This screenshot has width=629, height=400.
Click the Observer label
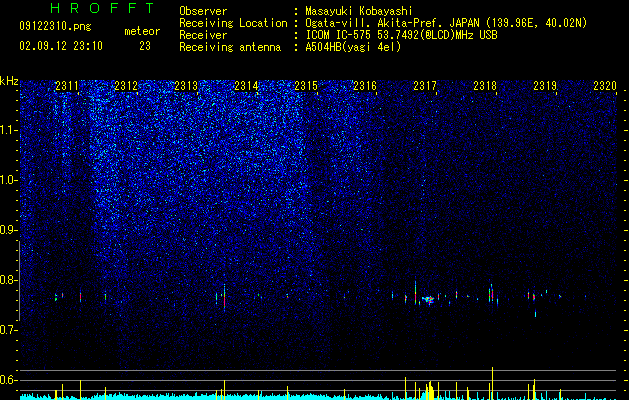coord(203,11)
